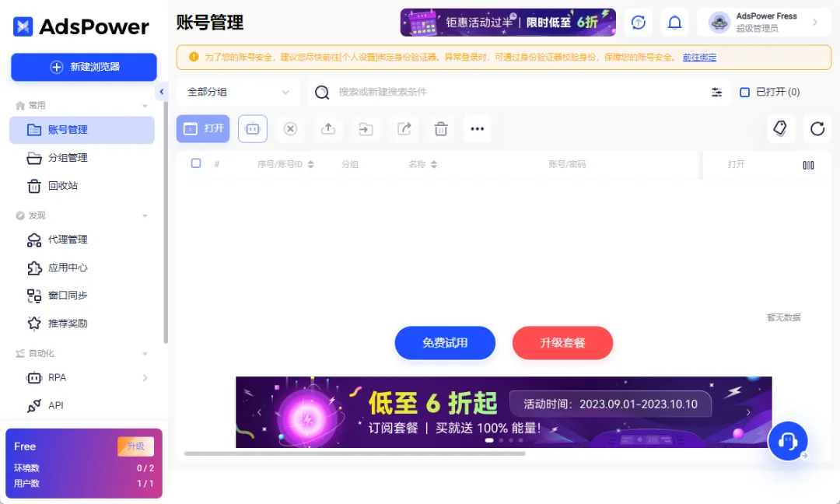Viewport: 840px width, 504px height.
Task: Open 账号管理 in the sidebar
Action: [x=82, y=130]
